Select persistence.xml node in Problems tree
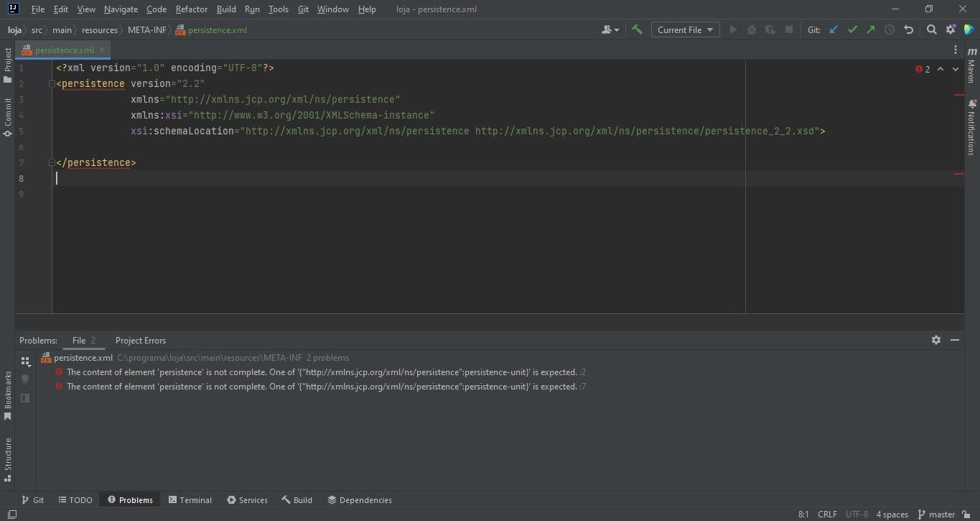This screenshot has width=980, height=521. pyautogui.click(x=83, y=358)
